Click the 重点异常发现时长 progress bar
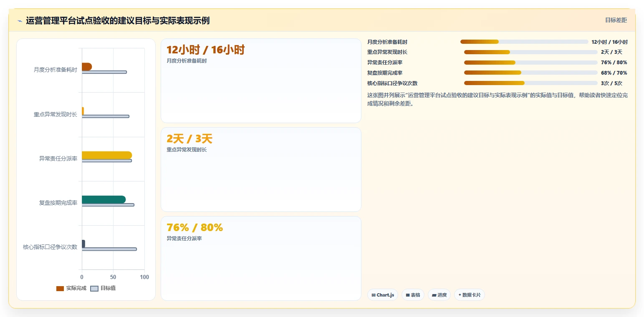The height and width of the screenshot is (317, 644). (531, 52)
